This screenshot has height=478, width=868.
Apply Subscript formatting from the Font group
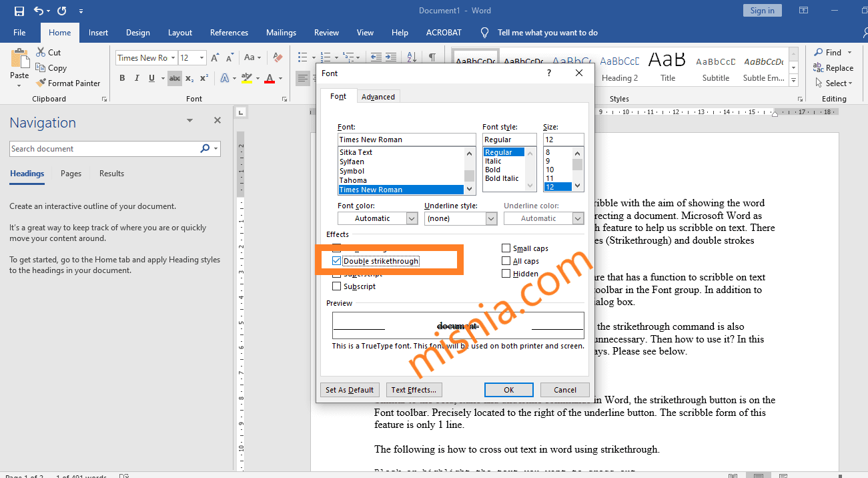pos(189,78)
